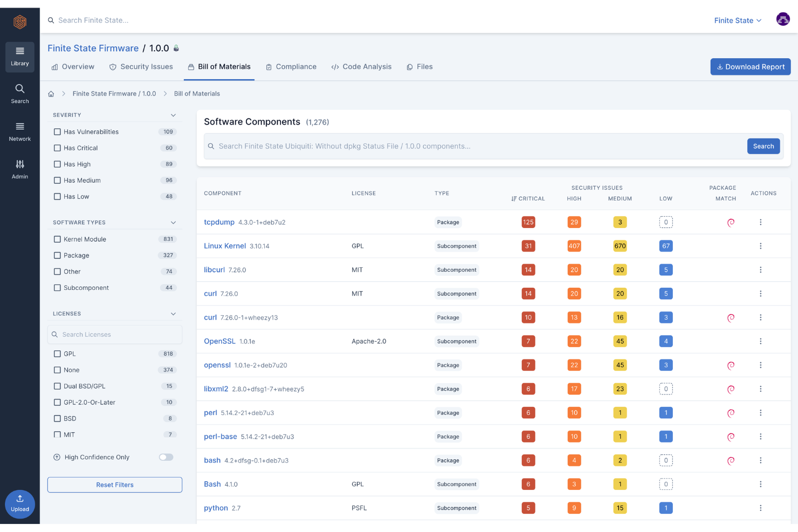Open the Search sidebar section
The width and height of the screenshot is (798, 532).
tap(20, 94)
